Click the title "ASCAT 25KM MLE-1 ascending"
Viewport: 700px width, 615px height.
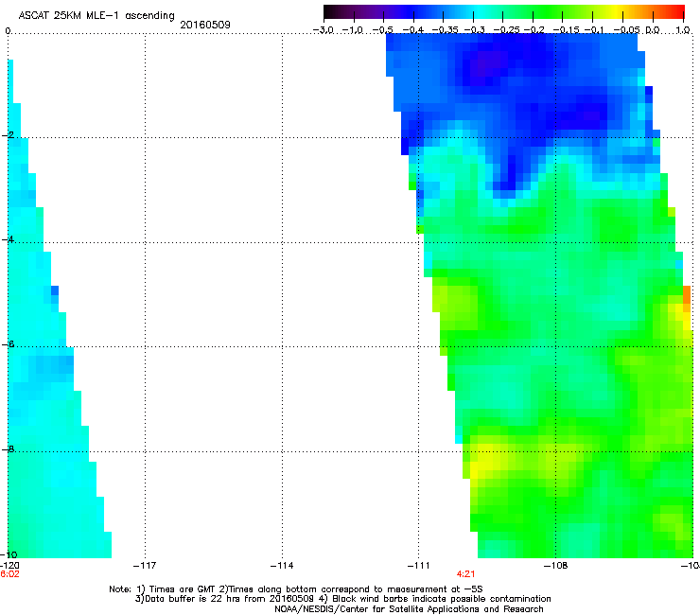(x=96, y=16)
